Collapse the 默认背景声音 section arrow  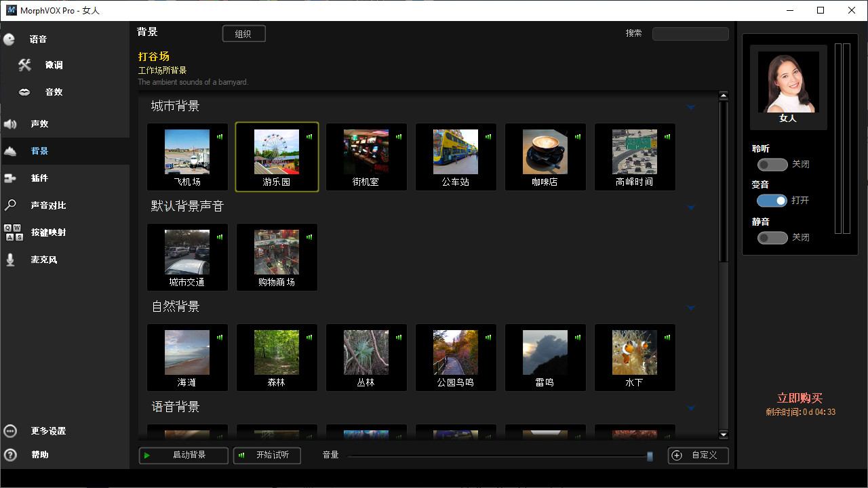pyautogui.click(x=691, y=207)
